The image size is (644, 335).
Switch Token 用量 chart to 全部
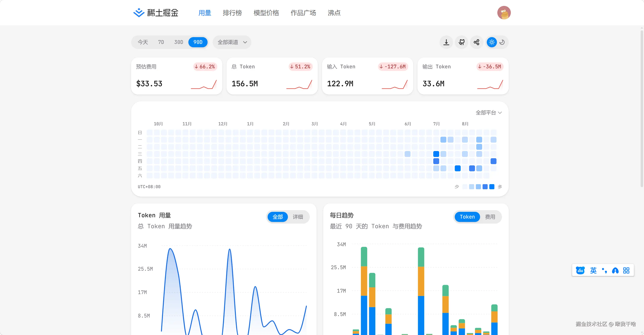(x=278, y=217)
